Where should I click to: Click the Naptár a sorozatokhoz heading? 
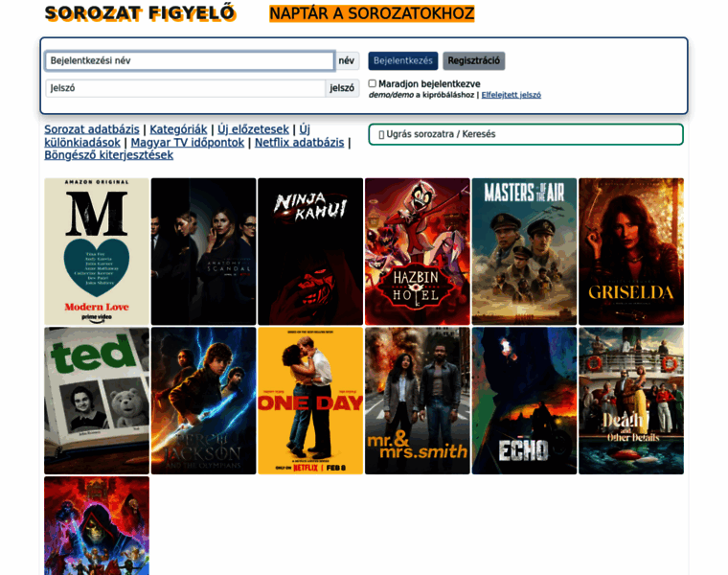372,13
